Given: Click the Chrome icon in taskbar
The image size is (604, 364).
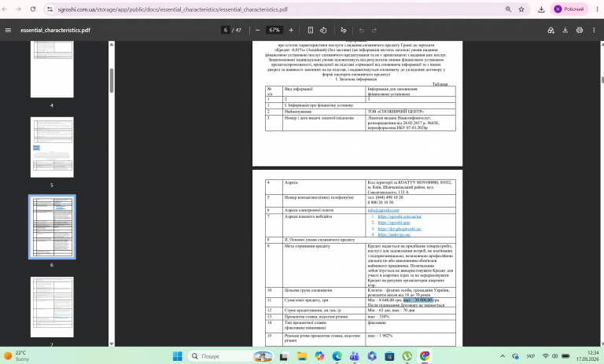Looking at the screenshot, I should click(425, 356).
